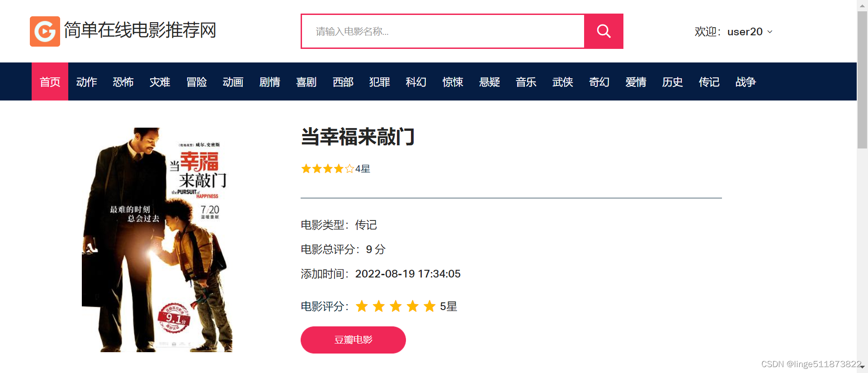Click the 豆瓣电影 button
The width and height of the screenshot is (868, 373).
click(x=353, y=340)
